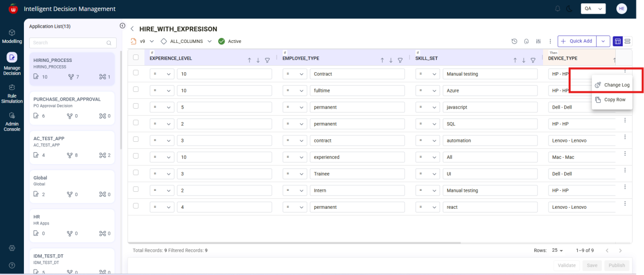Go to next page arrow
This screenshot has height=275, width=644.
pos(620,251)
